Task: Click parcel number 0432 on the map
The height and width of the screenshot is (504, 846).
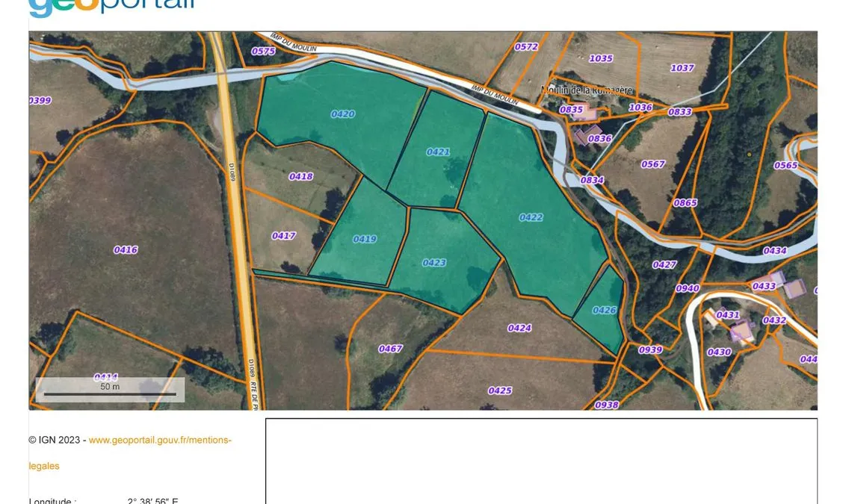Action: coord(774,320)
